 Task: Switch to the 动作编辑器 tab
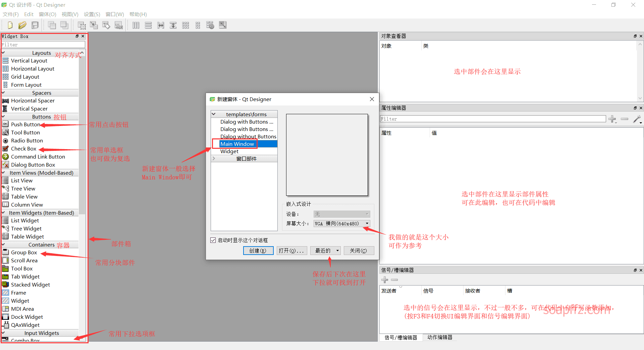pyautogui.click(x=440, y=338)
